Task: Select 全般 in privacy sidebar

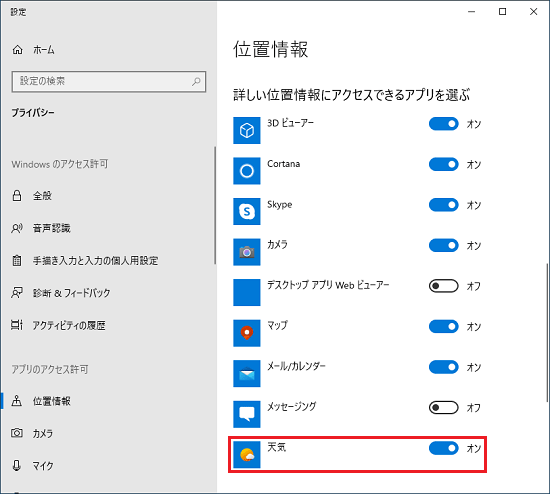Action: click(x=42, y=195)
